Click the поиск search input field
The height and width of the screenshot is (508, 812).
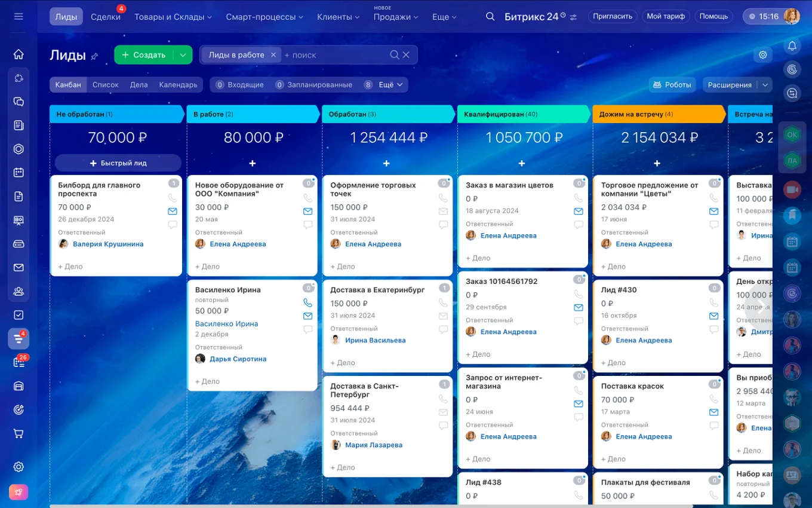(x=304, y=54)
